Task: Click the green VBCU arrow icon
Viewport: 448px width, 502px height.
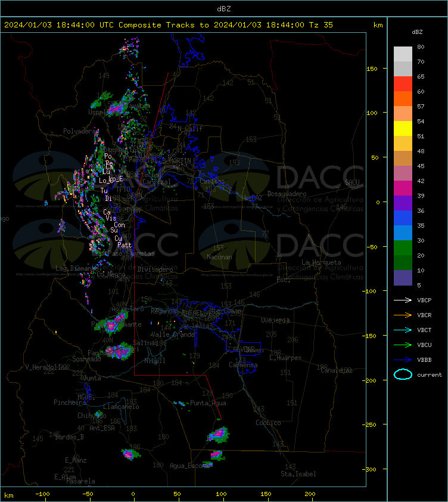Action: (x=403, y=345)
